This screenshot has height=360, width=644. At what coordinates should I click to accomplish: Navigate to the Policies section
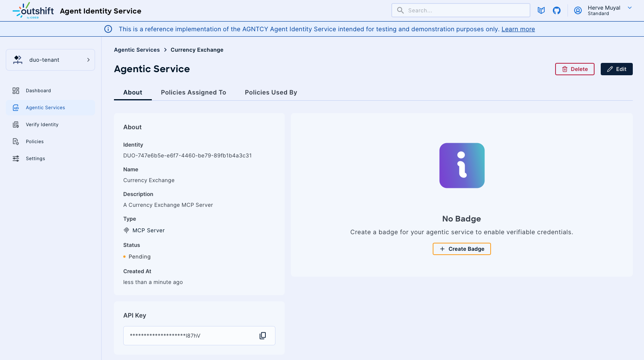click(35, 141)
